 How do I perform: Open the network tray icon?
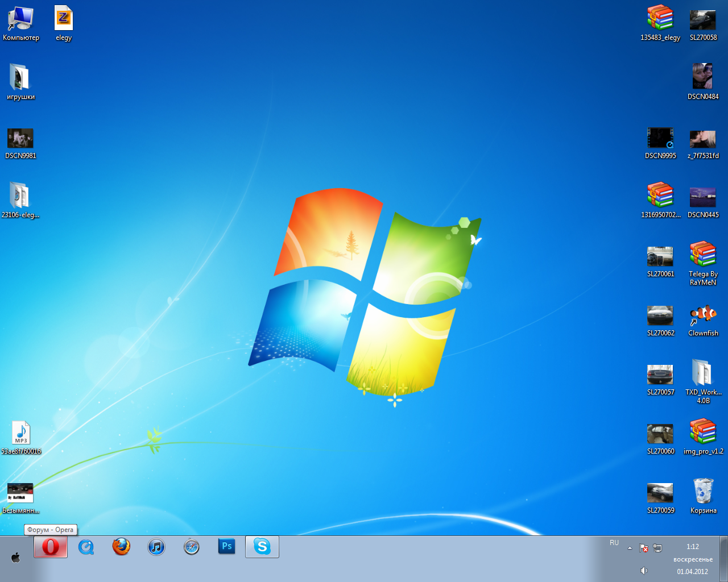[x=657, y=548]
